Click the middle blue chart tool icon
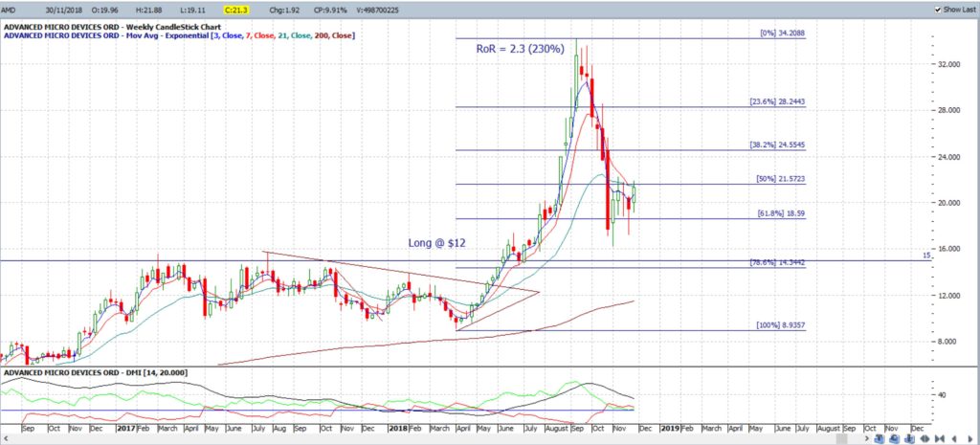Screen dimensions: 980x445 [895, 438]
